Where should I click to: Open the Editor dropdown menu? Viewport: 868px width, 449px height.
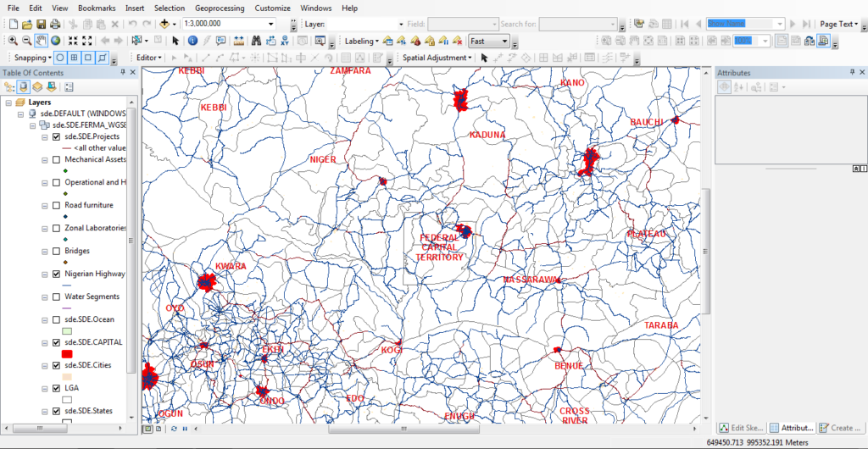[x=149, y=58]
